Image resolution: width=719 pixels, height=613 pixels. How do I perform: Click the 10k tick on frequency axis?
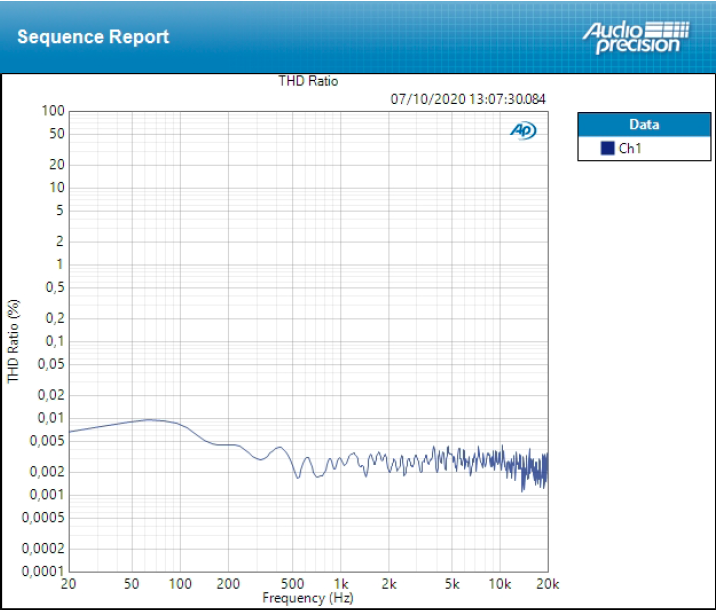(x=500, y=584)
